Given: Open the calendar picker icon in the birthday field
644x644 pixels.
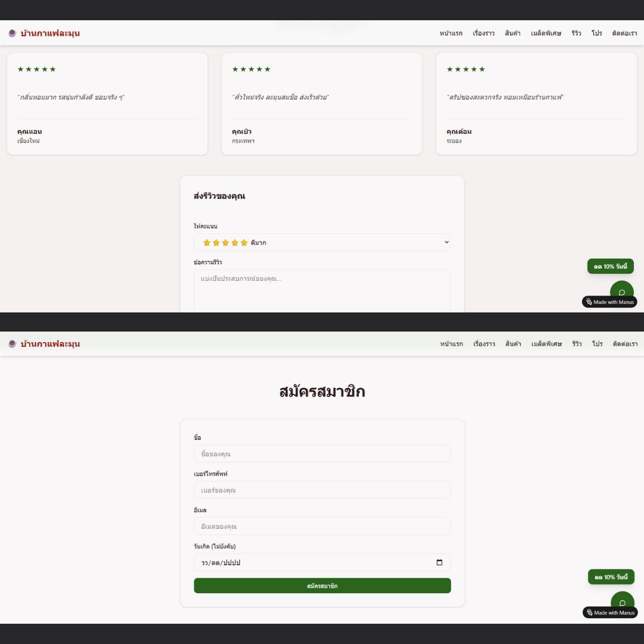Looking at the screenshot, I should [x=439, y=562].
